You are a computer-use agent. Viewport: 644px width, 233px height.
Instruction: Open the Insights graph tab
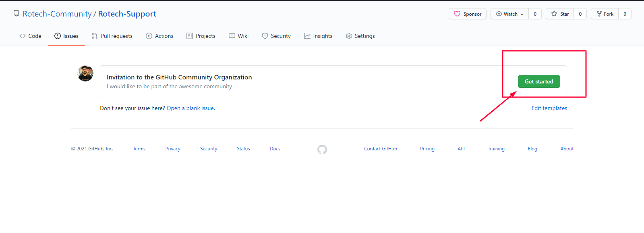click(318, 36)
